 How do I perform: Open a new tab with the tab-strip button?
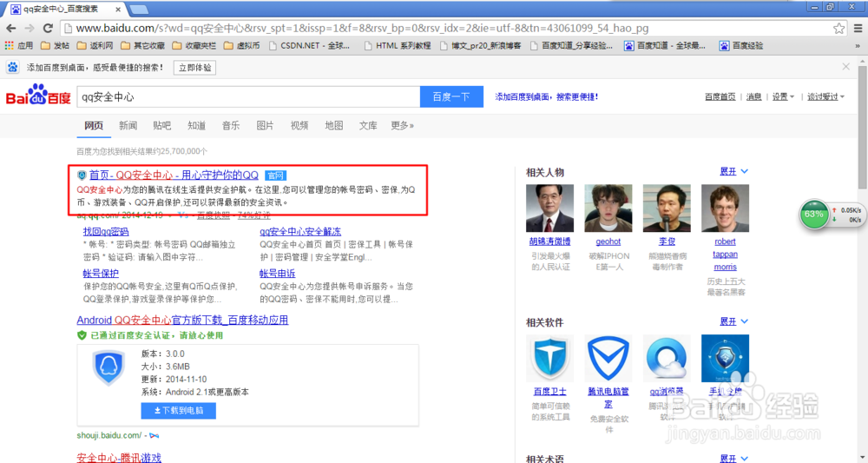[x=138, y=10]
